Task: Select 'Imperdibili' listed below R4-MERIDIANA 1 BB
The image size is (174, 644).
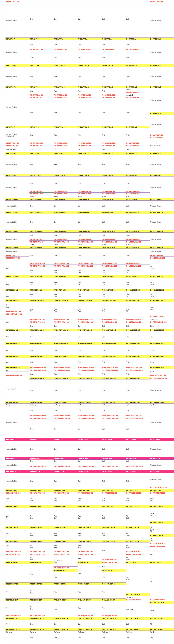Action: pyautogui.click(x=153, y=320)
